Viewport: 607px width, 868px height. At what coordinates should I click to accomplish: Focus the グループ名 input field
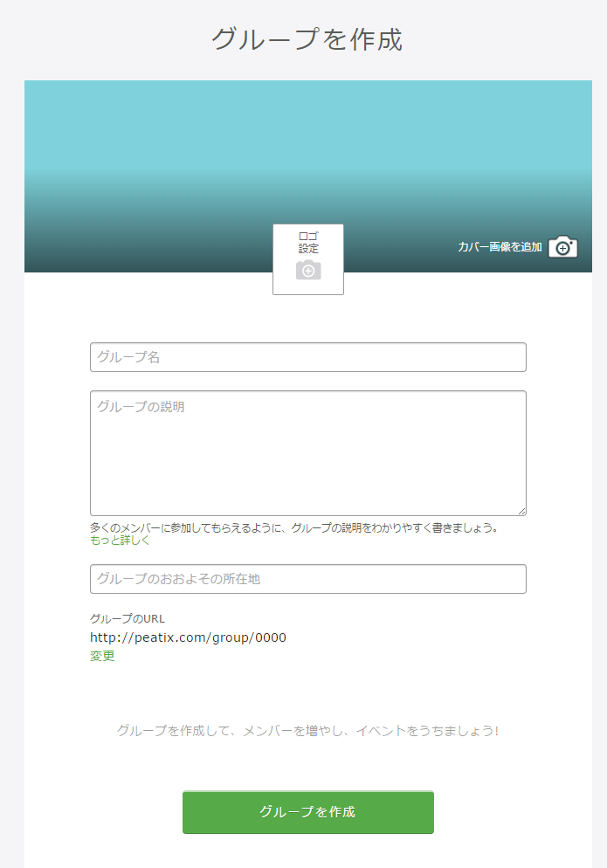307,357
